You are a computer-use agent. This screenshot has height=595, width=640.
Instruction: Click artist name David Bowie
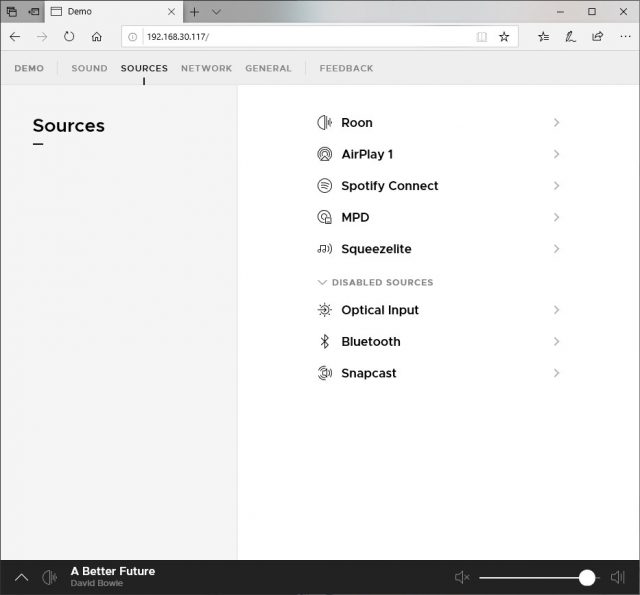pyautogui.click(x=97, y=583)
